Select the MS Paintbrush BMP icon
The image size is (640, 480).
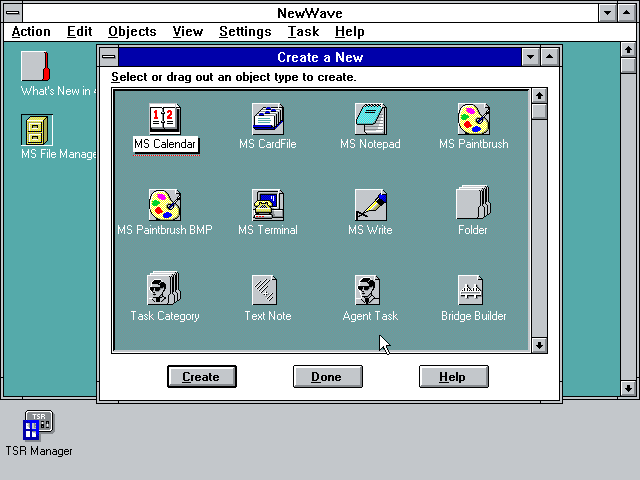165,205
